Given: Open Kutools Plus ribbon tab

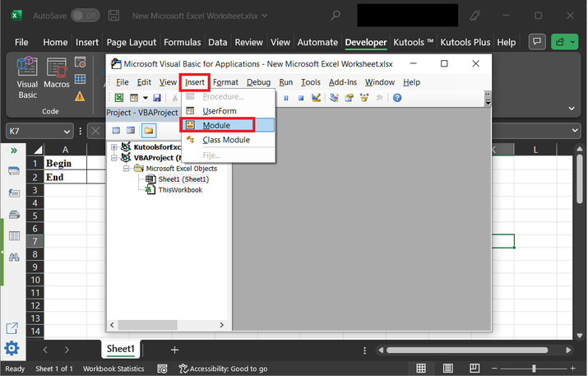Looking at the screenshot, I should [465, 43].
